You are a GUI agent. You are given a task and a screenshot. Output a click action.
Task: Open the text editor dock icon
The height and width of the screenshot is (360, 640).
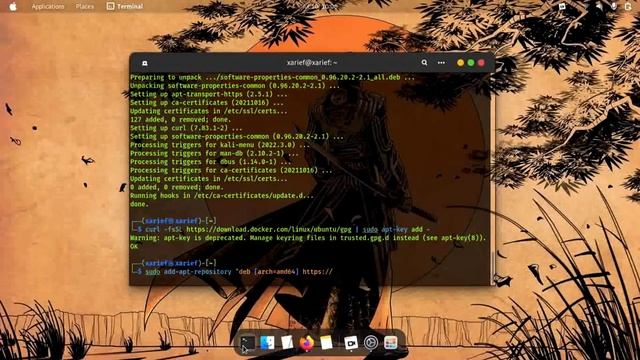click(287, 342)
